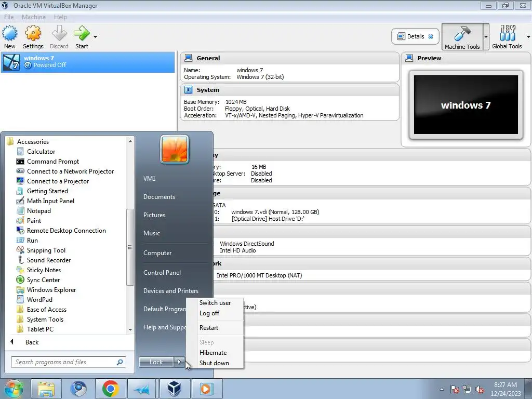The width and height of the screenshot is (532, 399).
Task: Click the Windows Start orb
Action: click(x=14, y=389)
